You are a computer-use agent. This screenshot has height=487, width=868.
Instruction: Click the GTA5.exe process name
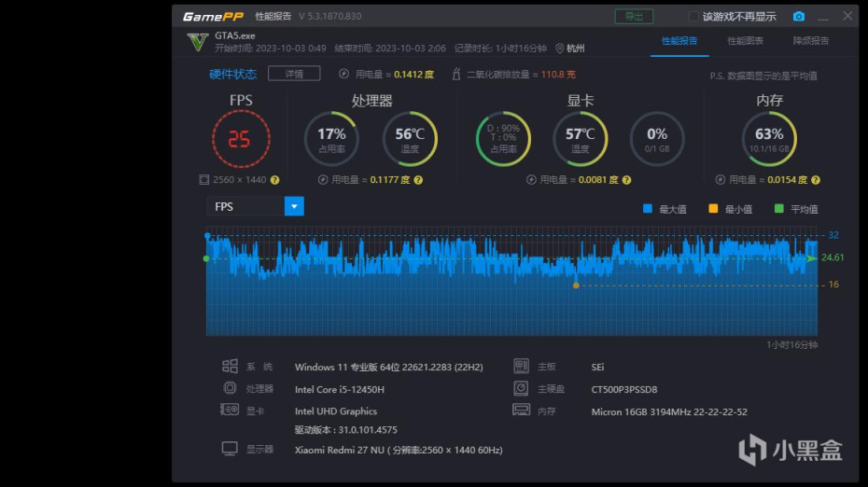tap(235, 35)
